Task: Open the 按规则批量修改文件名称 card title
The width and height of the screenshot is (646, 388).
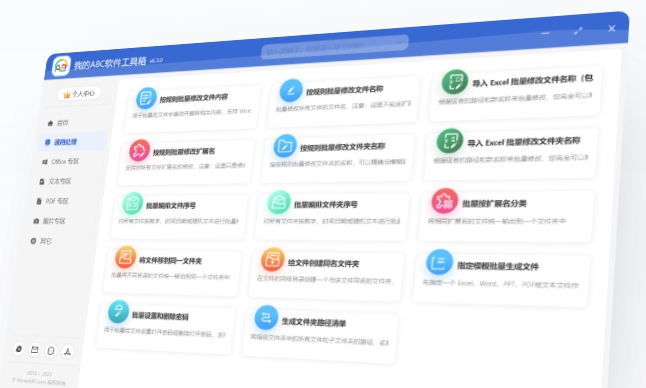Action: click(x=344, y=90)
